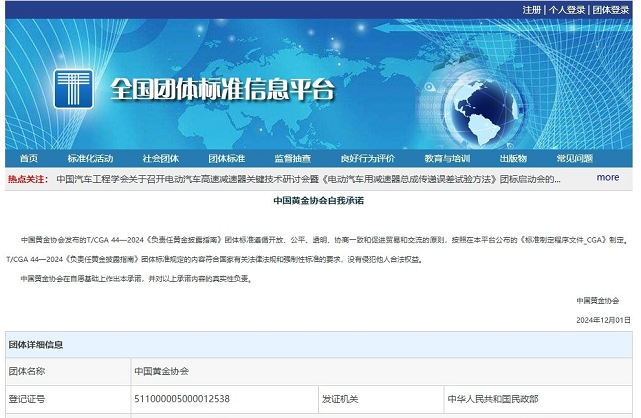Click the 'more' link beside hot news
This screenshot has width=641, height=418.
click(x=607, y=177)
